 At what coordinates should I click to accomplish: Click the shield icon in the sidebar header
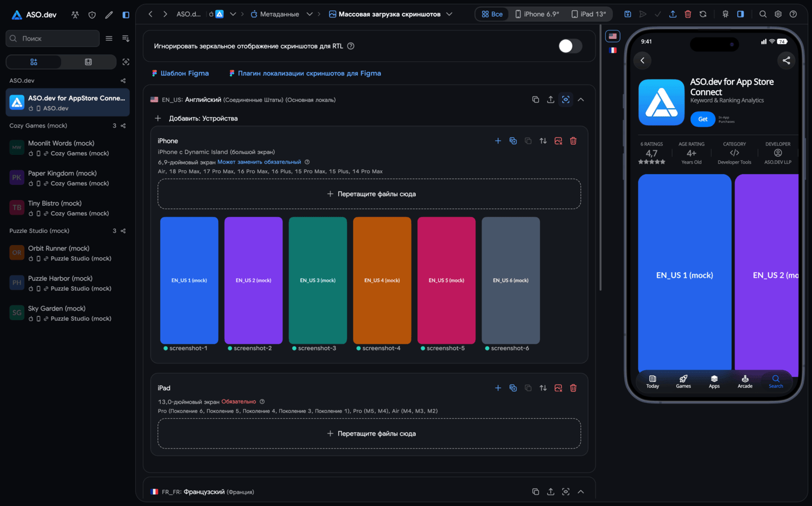[92, 15]
